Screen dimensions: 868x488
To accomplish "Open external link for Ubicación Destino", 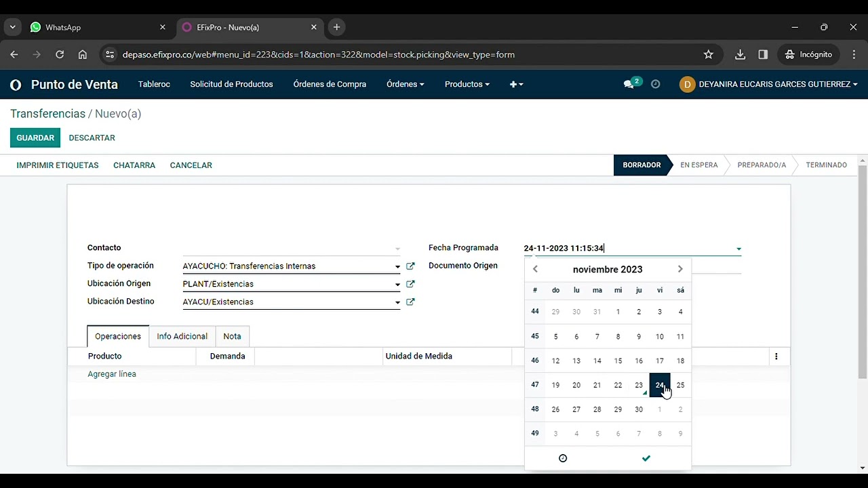I will (410, 302).
